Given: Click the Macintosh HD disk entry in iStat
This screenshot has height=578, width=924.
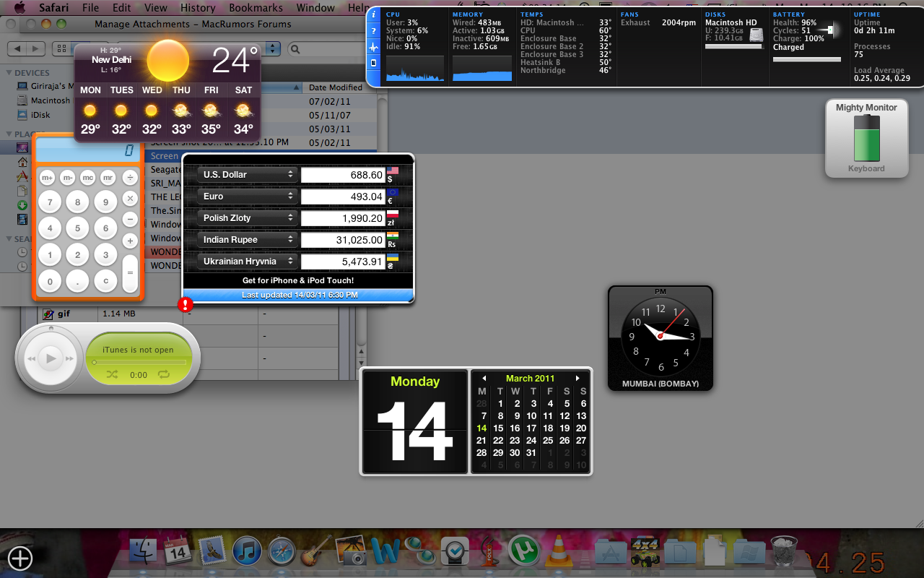Looking at the screenshot, I should tap(733, 34).
